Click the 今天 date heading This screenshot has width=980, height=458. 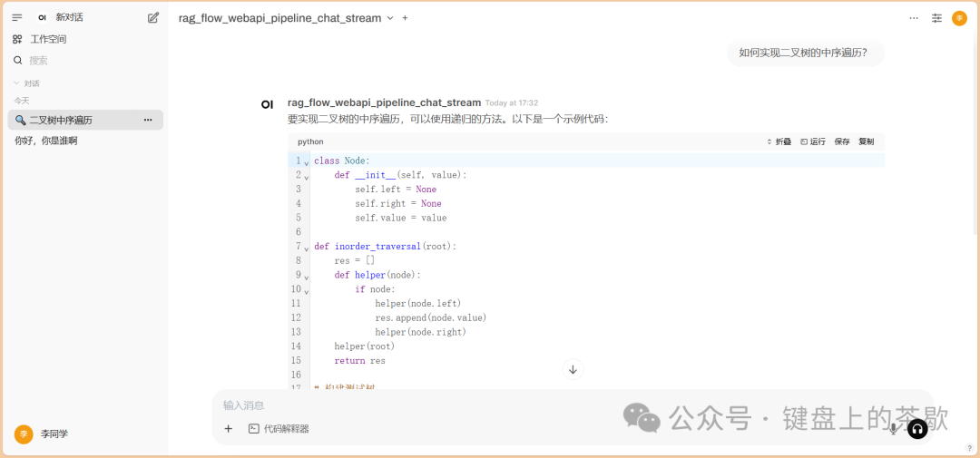pos(22,101)
